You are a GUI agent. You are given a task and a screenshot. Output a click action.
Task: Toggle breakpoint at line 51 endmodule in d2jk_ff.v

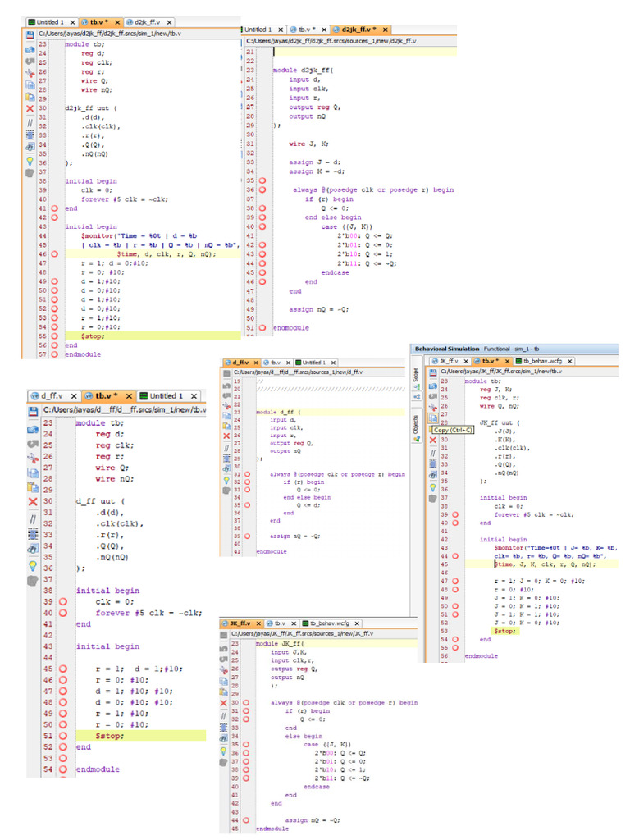[262, 327]
